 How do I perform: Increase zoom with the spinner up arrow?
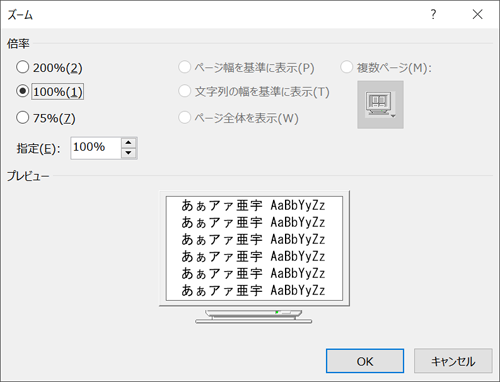coord(129,143)
